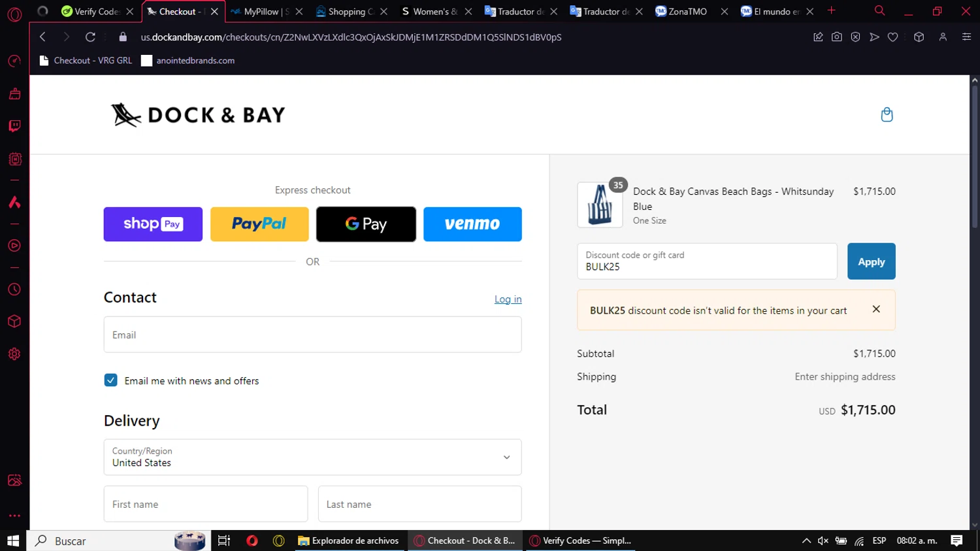Toggle Email me with news and offers
The width and height of the screenshot is (980, 551).
click(x=111, y=380)
